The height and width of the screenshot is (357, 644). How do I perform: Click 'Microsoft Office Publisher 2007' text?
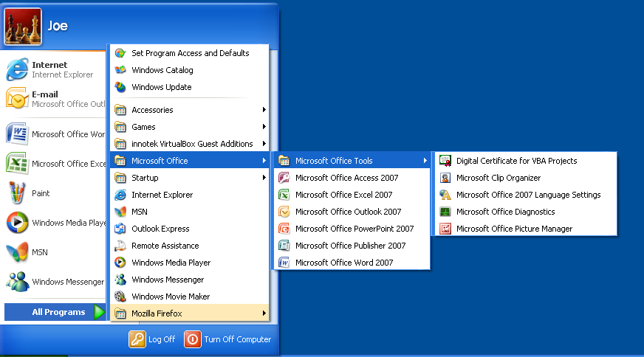tap(350, 246)
